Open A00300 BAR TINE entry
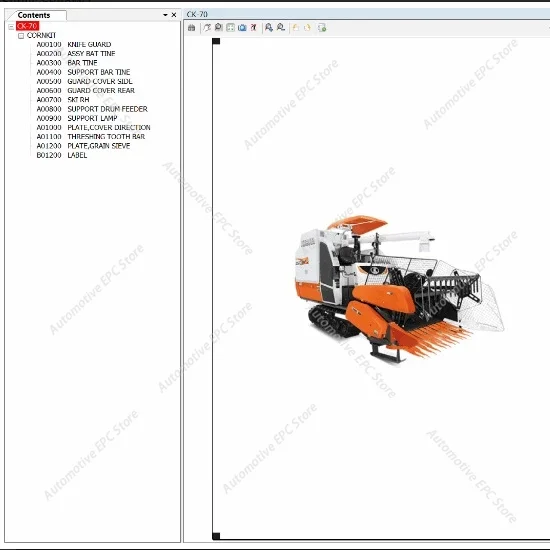Screen dimensions: 550x550 click(x=67, y=63)
